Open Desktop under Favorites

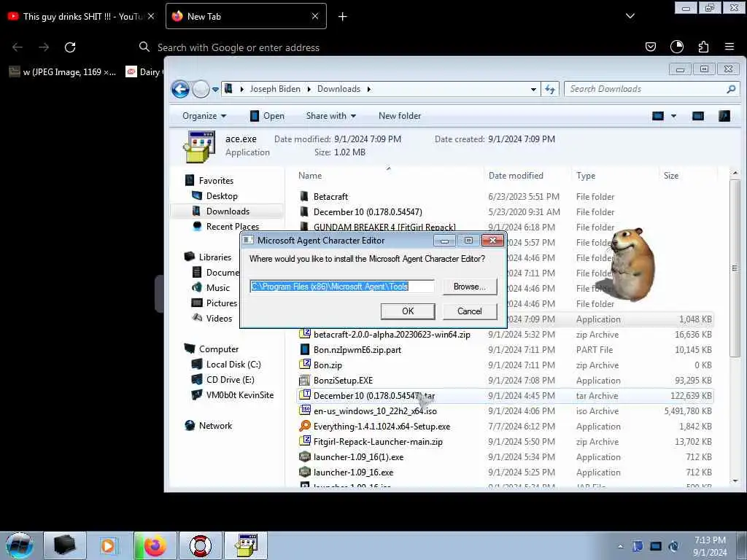coord(222,195)
